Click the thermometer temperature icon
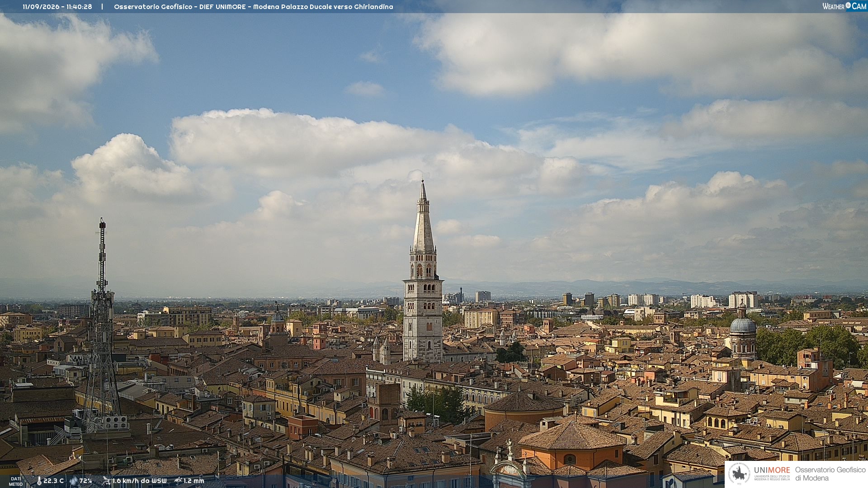 (x=39, y=481)
